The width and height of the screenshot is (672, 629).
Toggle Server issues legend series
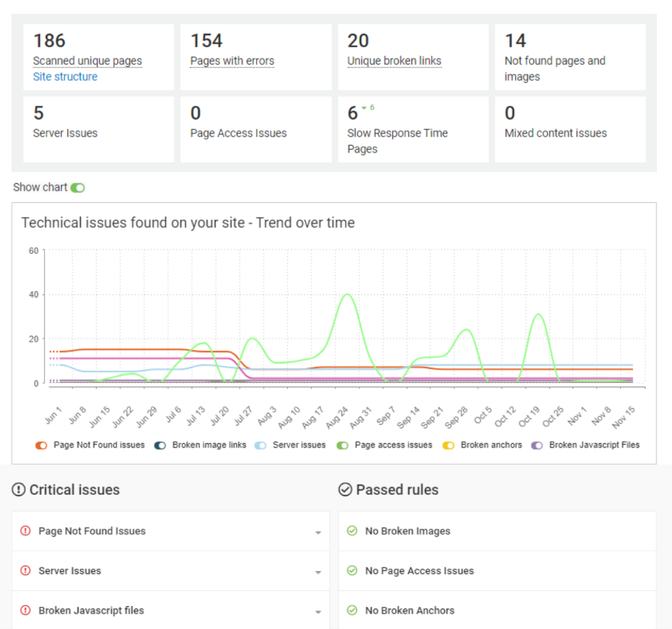pos(261,445)
